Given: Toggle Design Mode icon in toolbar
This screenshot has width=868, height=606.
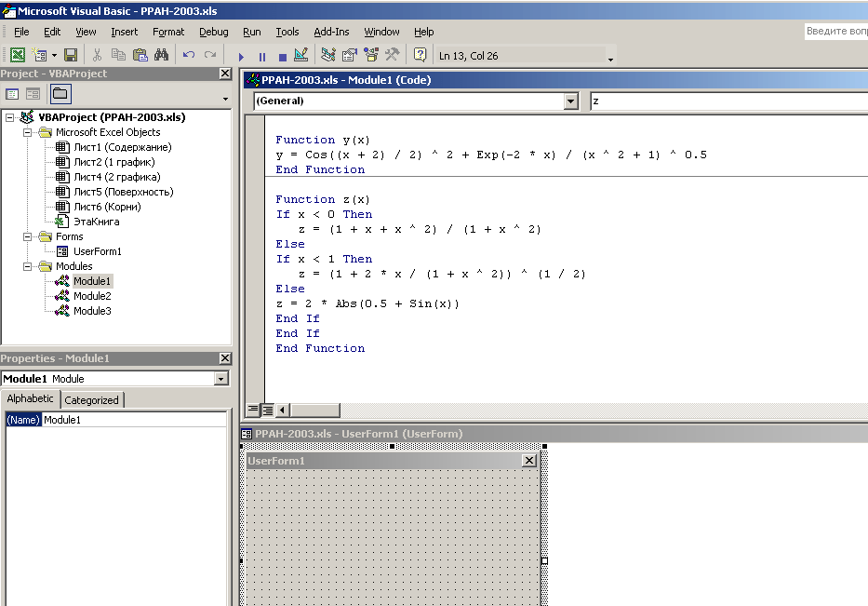Looking at the screenshot, I should 300,56.
